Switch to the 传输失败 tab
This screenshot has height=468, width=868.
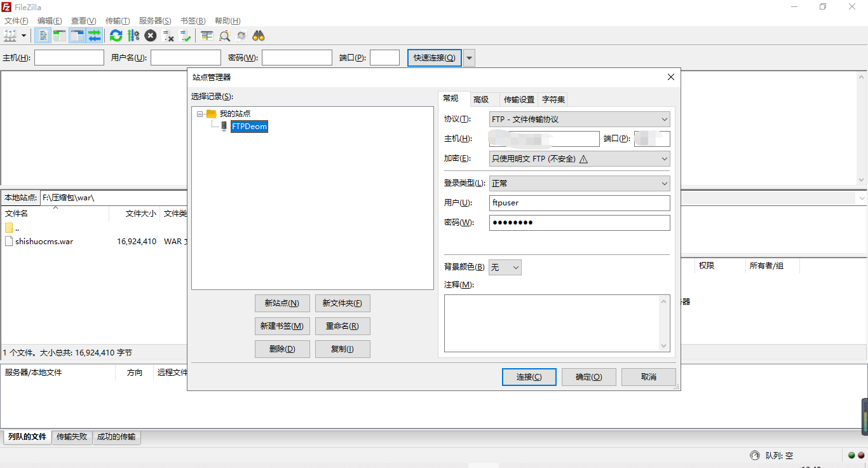coord(72,437)
